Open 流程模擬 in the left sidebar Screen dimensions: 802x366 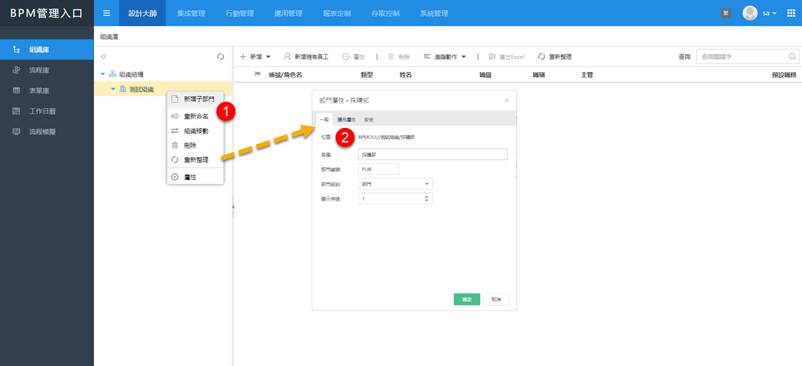47,131
